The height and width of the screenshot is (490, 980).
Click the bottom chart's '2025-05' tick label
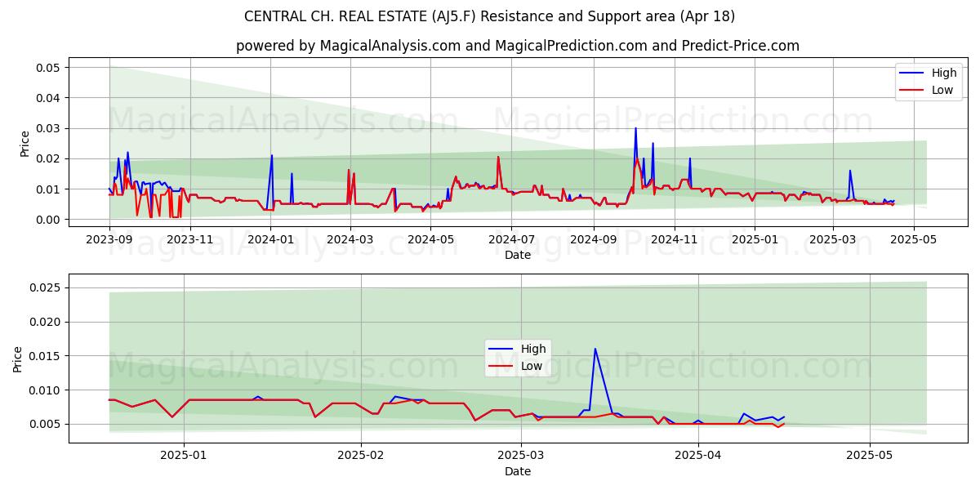coord(869,456)
